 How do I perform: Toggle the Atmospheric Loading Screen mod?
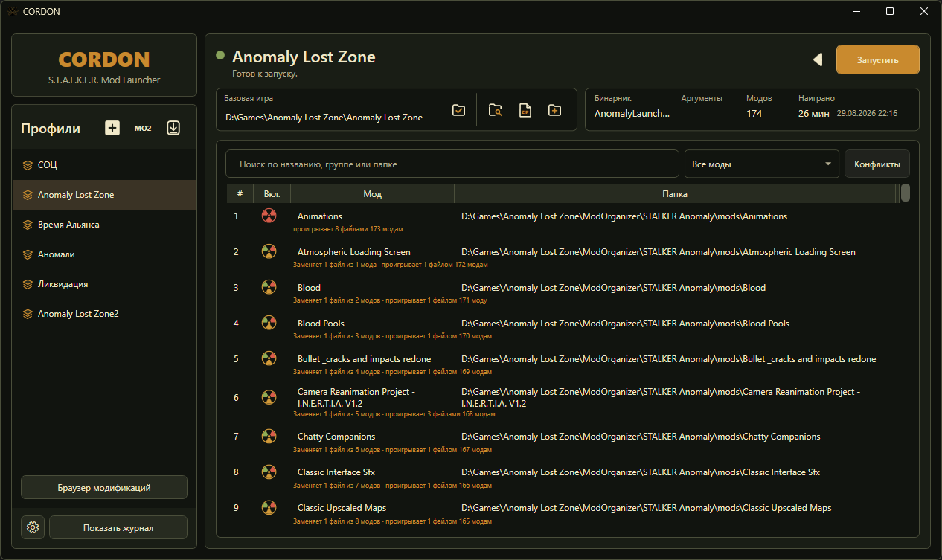[269, 251]
